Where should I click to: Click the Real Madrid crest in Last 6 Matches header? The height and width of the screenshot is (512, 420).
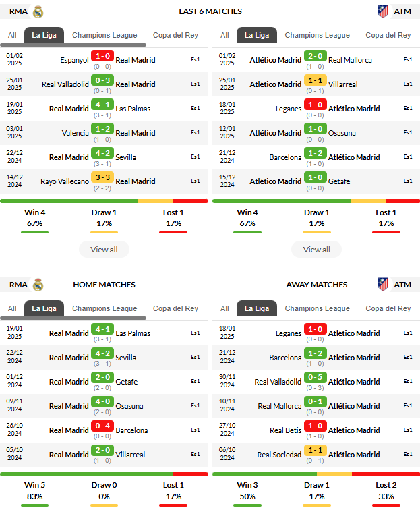38,11
